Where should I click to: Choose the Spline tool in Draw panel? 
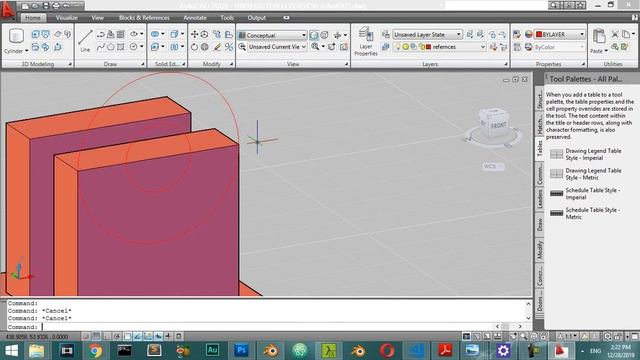[x=100, y=47]
